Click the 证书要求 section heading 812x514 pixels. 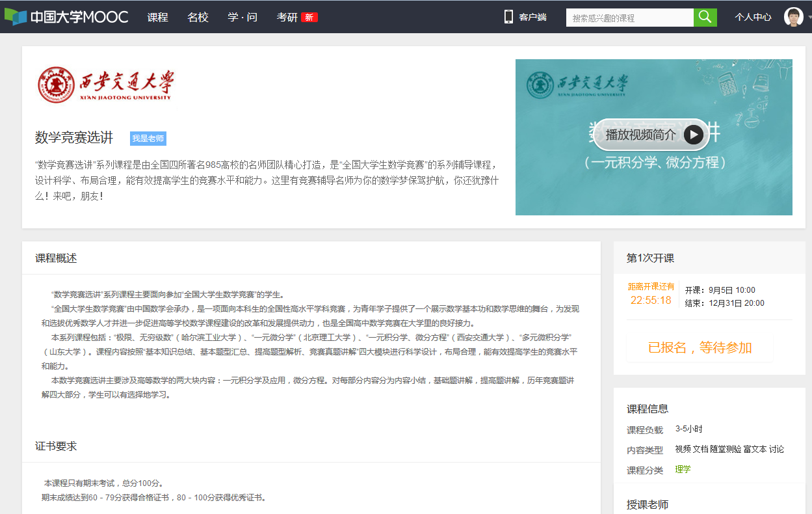pos(56,446)
